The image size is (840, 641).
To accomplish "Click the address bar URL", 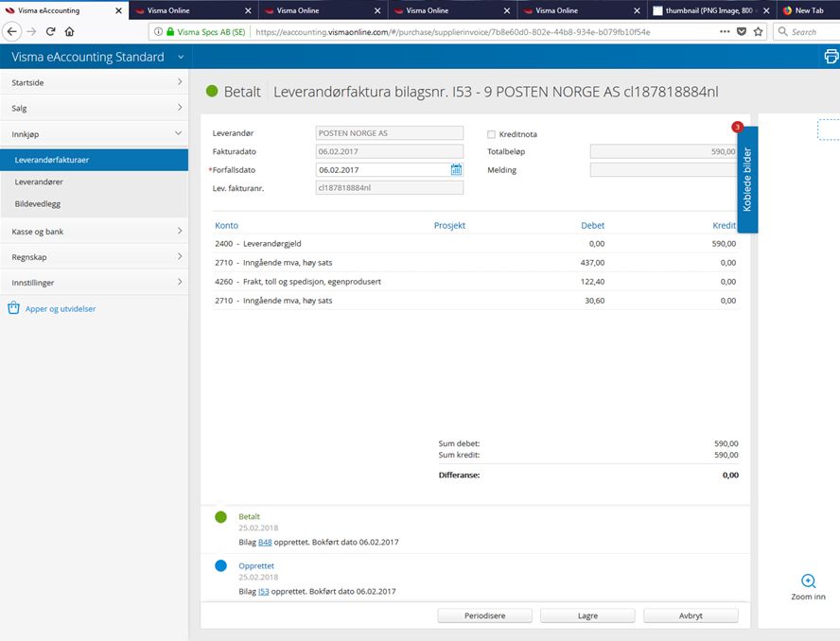I will click(453, 31).
